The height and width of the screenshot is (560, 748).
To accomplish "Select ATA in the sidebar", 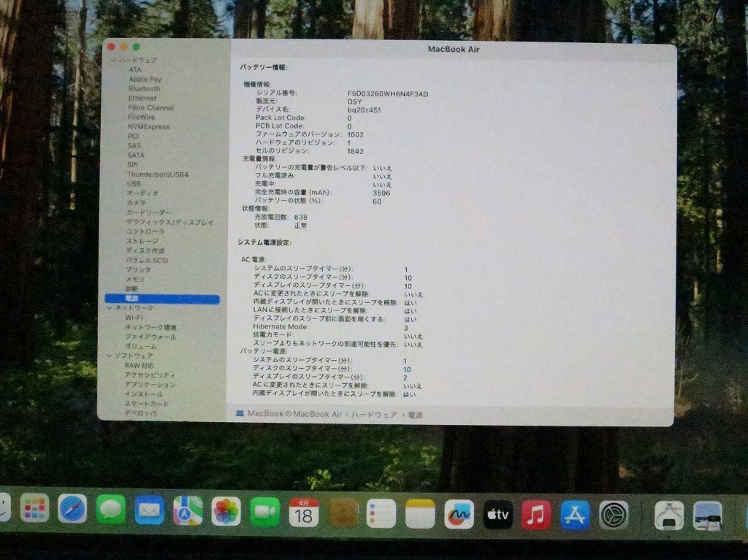I will tap(135, 69).
